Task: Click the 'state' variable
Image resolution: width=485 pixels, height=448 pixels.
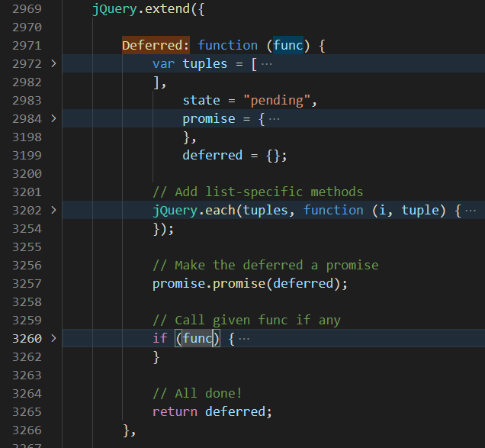Action: pyautogui.click(x=201, y=100)
